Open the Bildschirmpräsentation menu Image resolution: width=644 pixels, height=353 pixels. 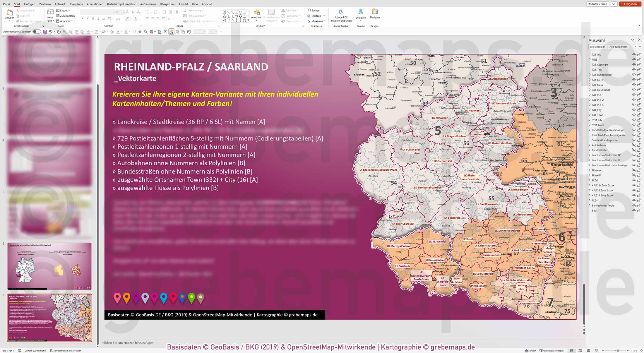click(x=122, y=4)
